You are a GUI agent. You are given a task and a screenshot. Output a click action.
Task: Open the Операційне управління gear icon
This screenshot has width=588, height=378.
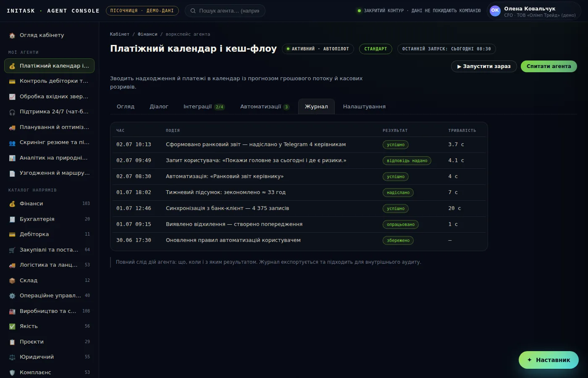point(12,296)
